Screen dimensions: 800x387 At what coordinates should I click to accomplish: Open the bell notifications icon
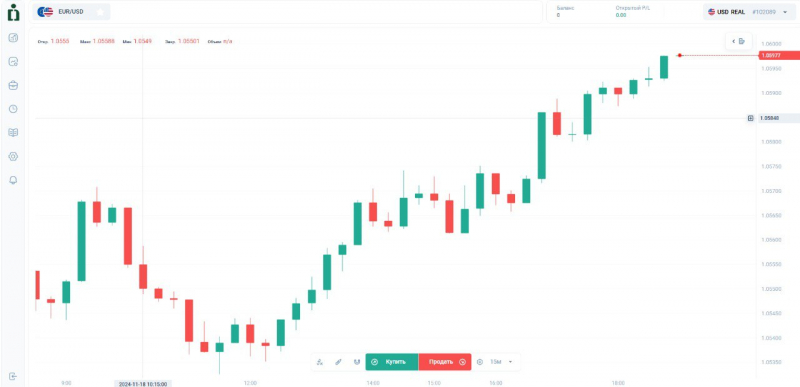point(13,180)
